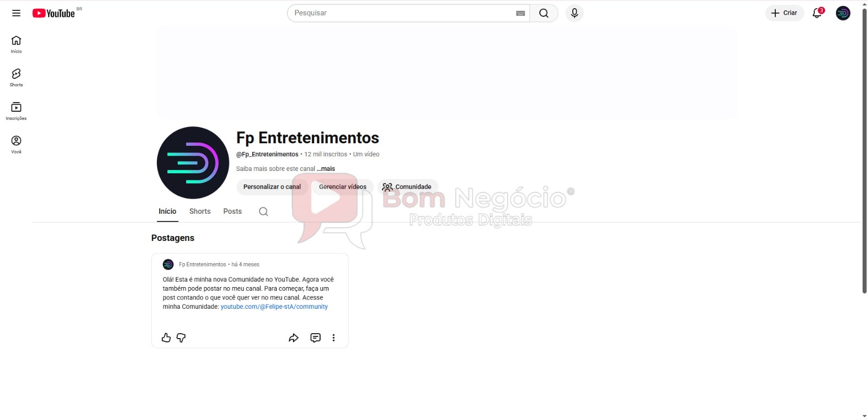The width and height of the screenshot is (868, 420).
Task: Open the hamburger guide menu
Action: pos(16,13)
